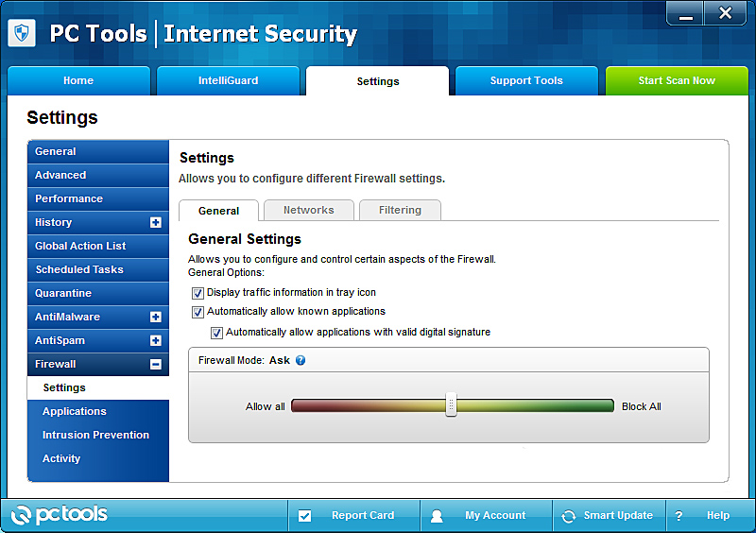Open General settings in sidebar

[98, 151]
